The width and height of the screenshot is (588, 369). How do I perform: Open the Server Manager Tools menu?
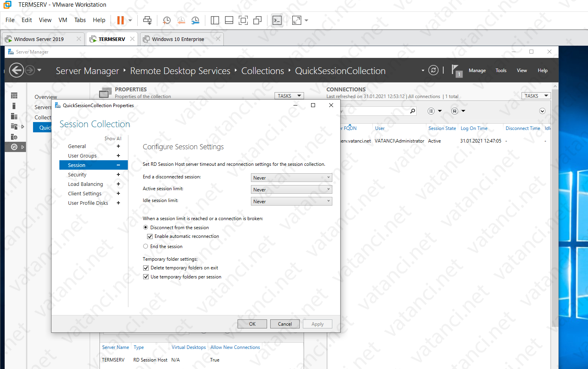(x=501, y=70)
